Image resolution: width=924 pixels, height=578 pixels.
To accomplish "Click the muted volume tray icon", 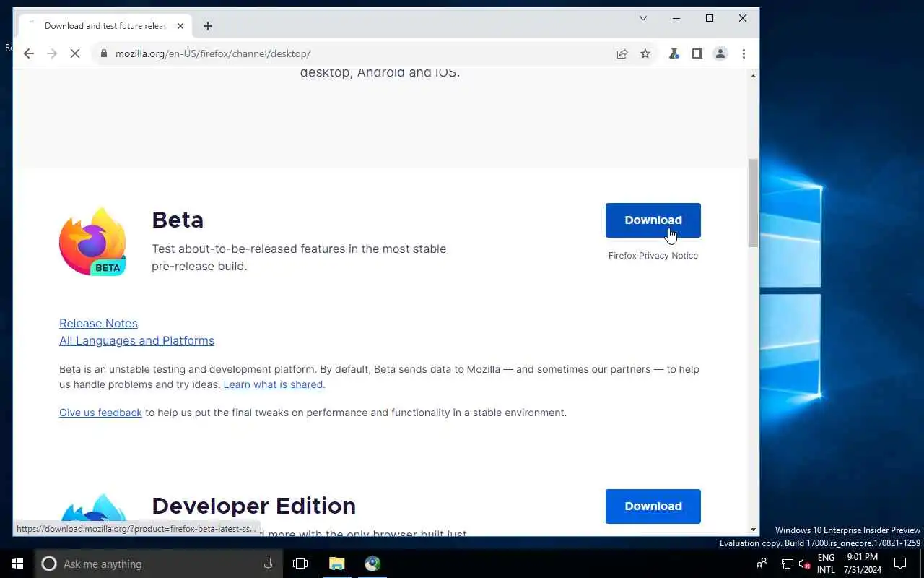I will [805, 564].
